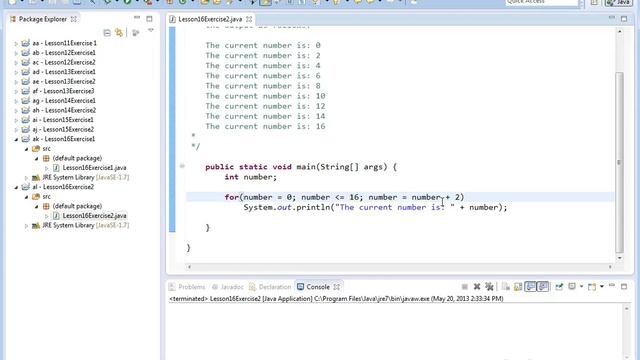Minimize the Console view
This screenshot has height=360, width=640.
pyautogui.click(x=611, y=286)
